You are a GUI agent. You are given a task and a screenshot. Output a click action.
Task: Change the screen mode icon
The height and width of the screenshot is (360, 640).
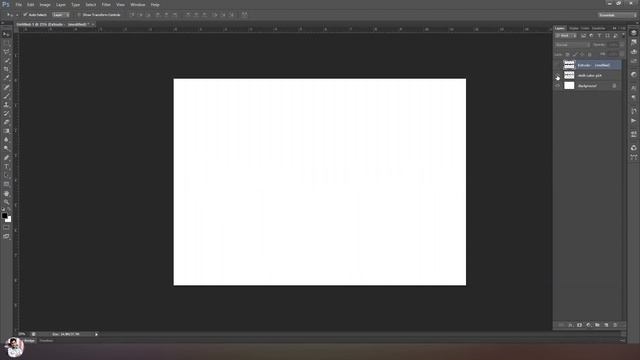6,236
